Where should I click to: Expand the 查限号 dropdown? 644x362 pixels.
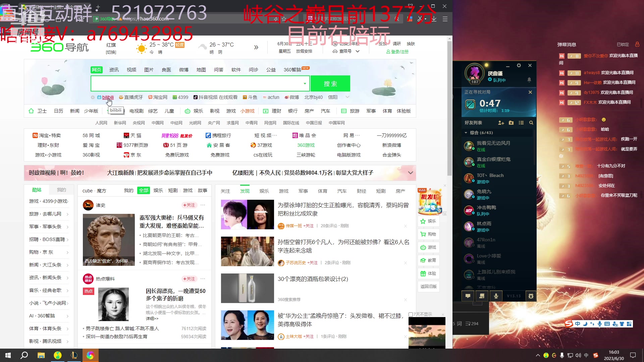[x=358, y=51]
